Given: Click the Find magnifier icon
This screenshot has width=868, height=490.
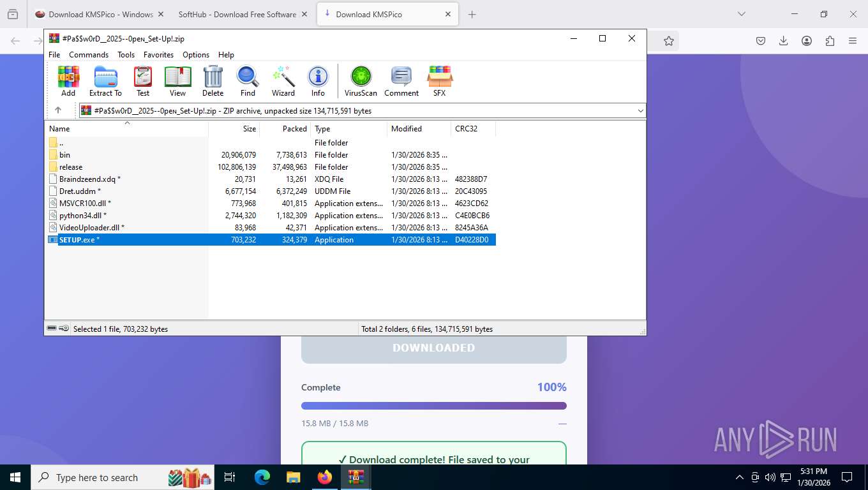Looking at the screenshot, I should 248,81.
